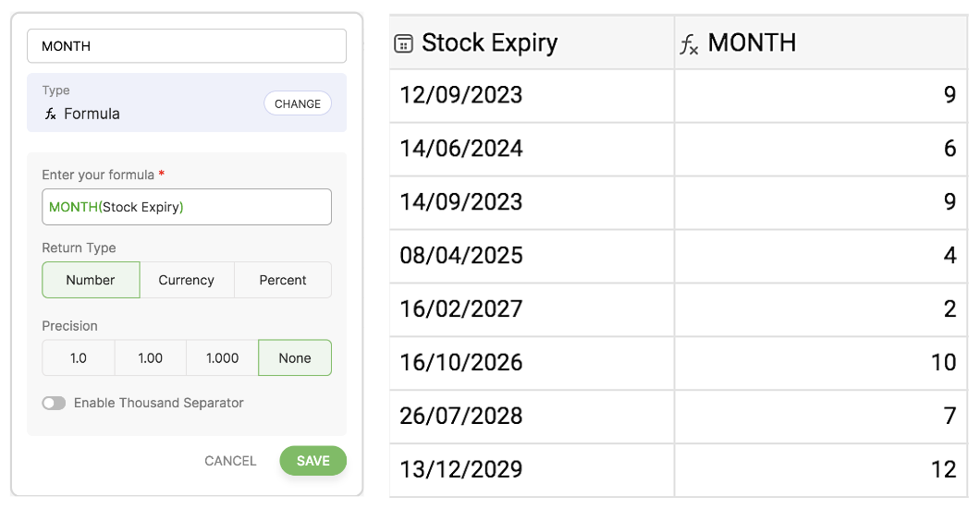Click the green SAVE button

click(x=312, y=461)
